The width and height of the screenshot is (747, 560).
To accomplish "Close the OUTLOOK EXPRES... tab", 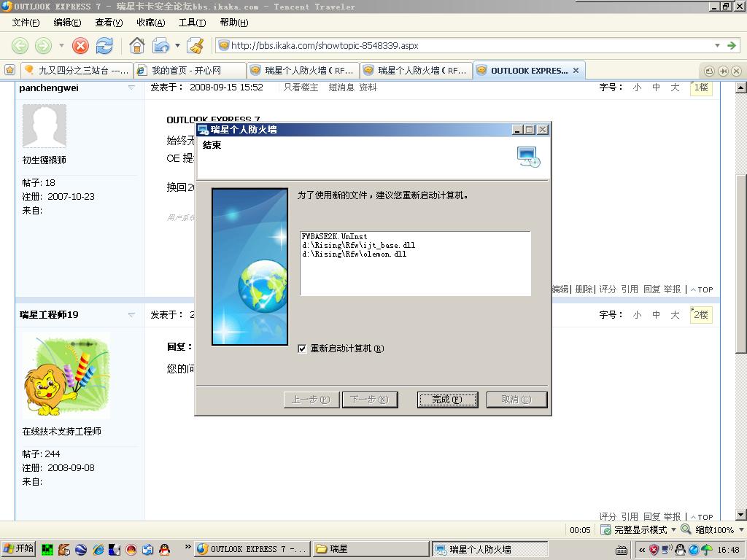I will click(576, 71).
